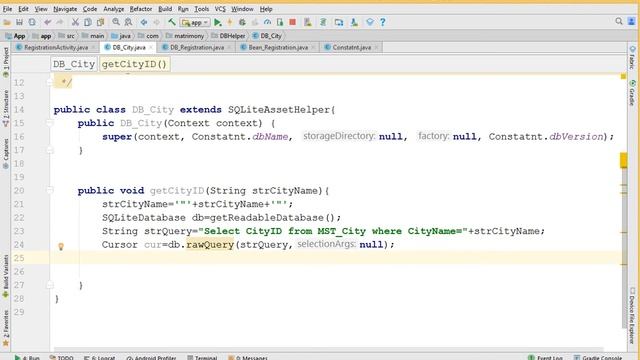This screenshot has width=640, height=360.
Task: Open the VCS menu
Action: coord(220,9)
